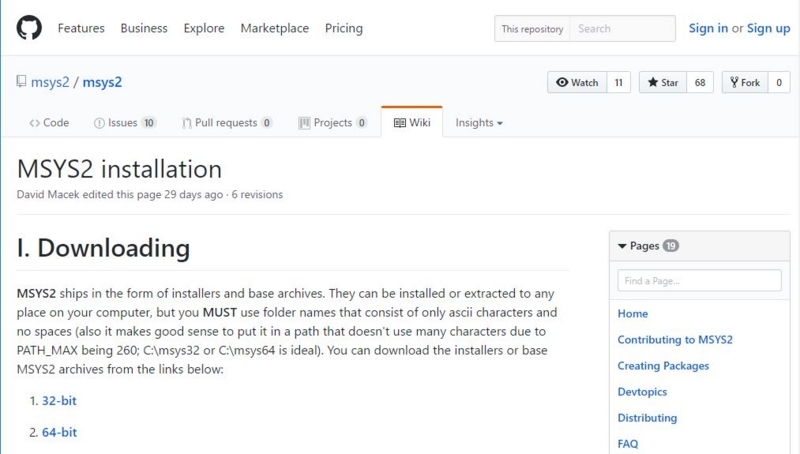This screenshot has height=454, width=800.
Task: Switch to the Pull requests tab
Action: pos(227,122)
